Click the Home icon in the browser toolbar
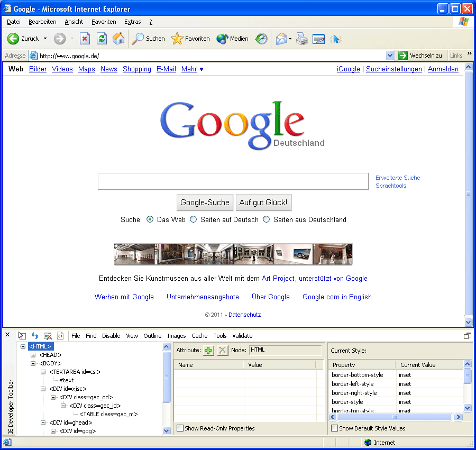Screen dimensions: 476x450 (x=118, y=39)
